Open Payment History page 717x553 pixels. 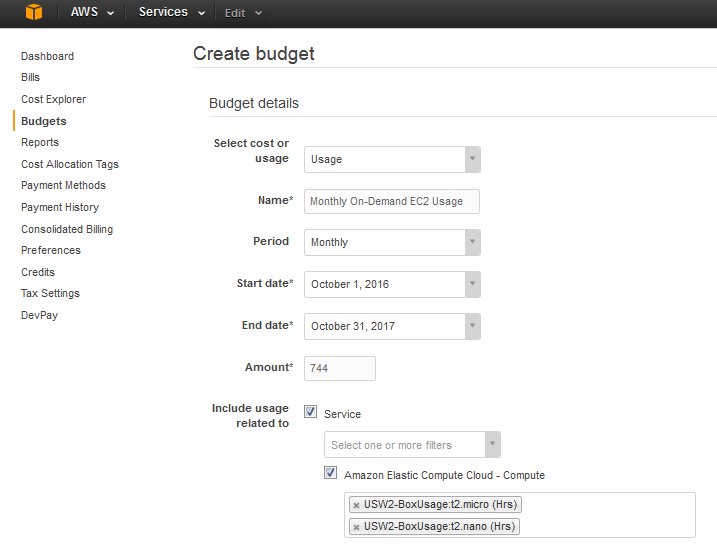pos(60,207)
